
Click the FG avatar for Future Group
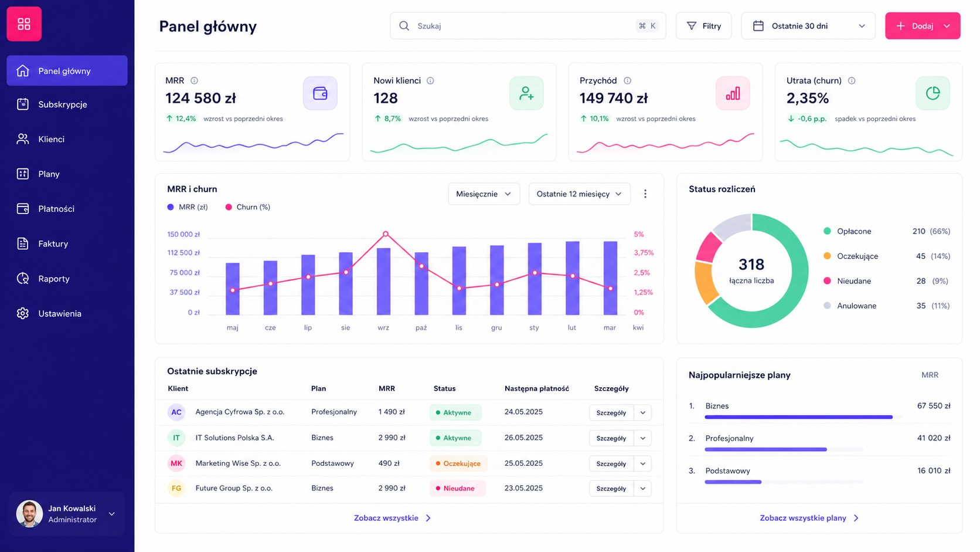tap(176, 488)
